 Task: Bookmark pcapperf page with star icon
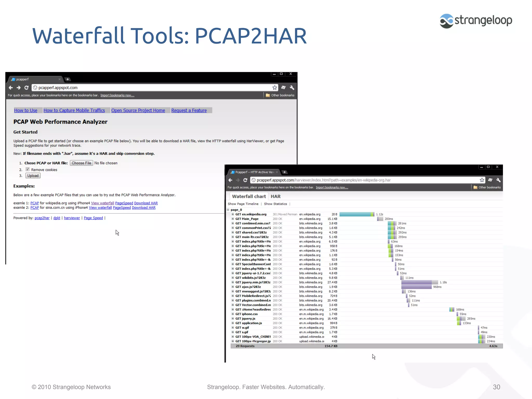point(275,88)
